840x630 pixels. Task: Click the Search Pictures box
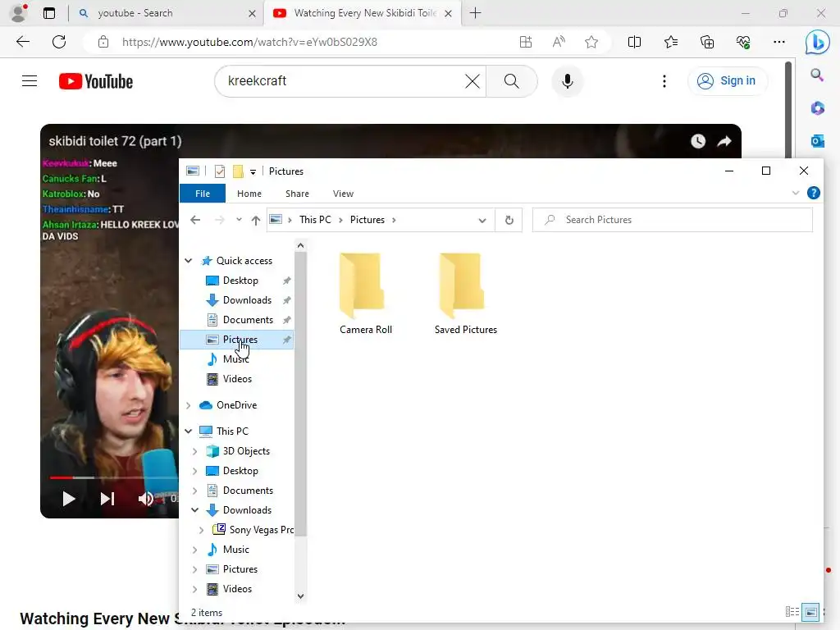click(x=673, y=220)
